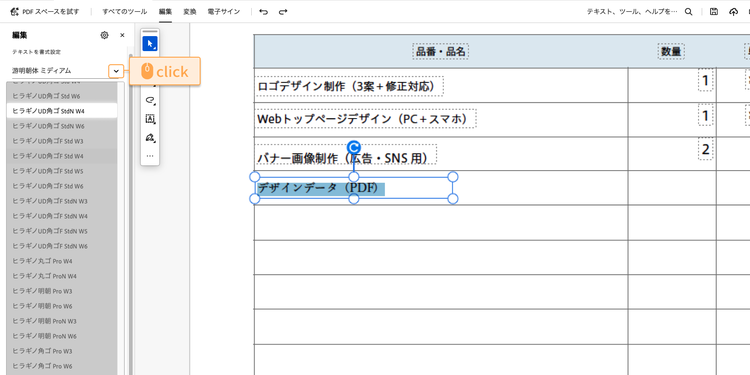This screenshot has height=375, width=750.
Task: Click the cloud upload icon
Action: (x=733, y=12)
